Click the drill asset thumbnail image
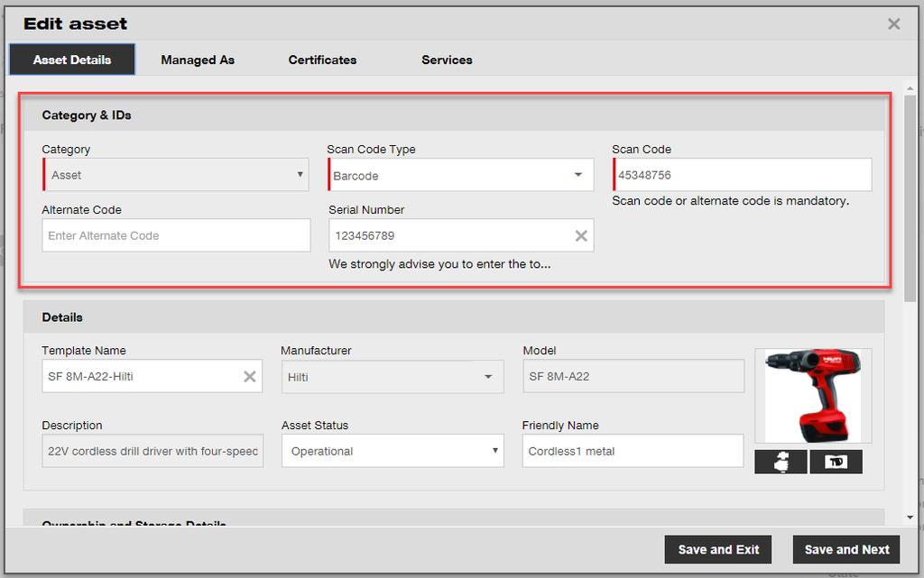This screenshot has width=924, height=578. (813, 396)
